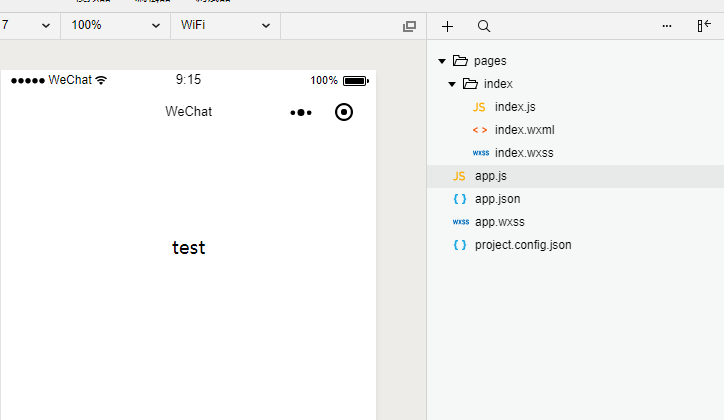
Task: Click the pages folder icon
Action: point(460,60)
